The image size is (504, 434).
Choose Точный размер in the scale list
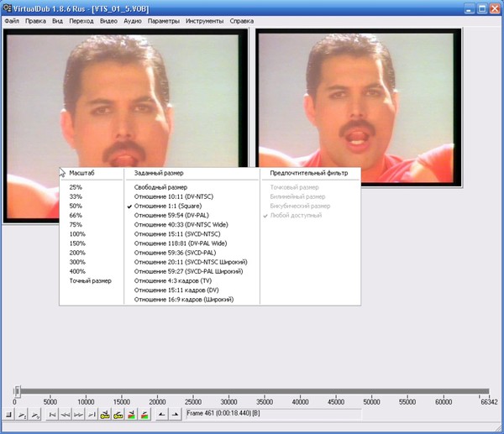click(x=91, y=280)
